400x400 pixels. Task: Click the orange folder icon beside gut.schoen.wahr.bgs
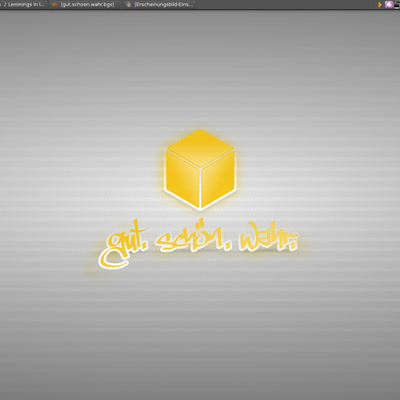54,5
